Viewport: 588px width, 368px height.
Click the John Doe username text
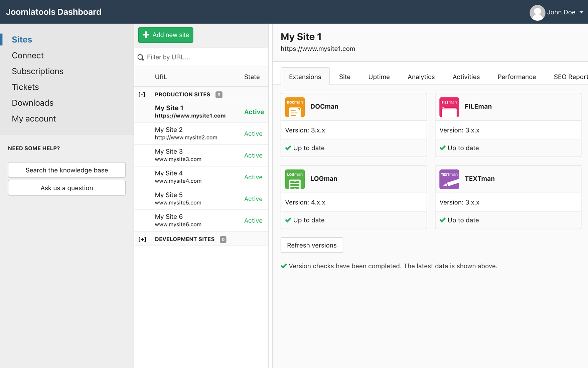[x=561, y=12]
